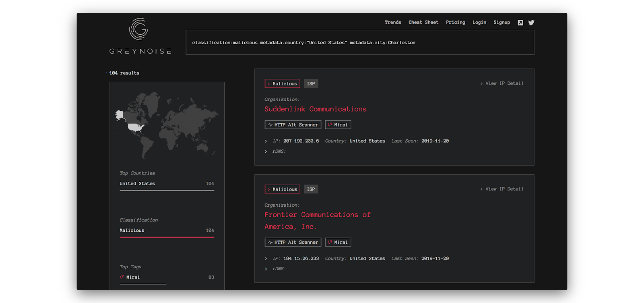Click Mirai tag on Suddenlink card

[x=338, y=125]
